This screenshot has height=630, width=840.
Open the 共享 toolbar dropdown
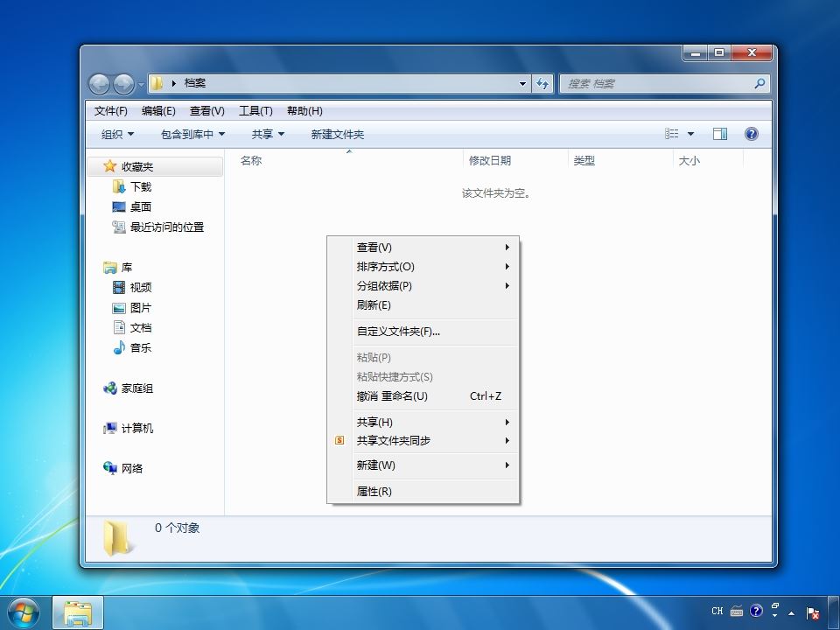(x=268, y=135)
